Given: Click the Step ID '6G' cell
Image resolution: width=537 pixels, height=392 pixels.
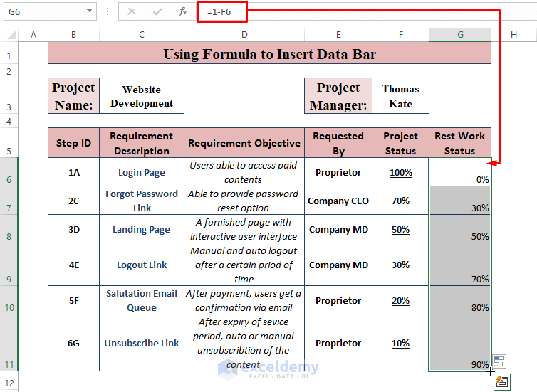Looking at the screenshot, I should [73, 343].
